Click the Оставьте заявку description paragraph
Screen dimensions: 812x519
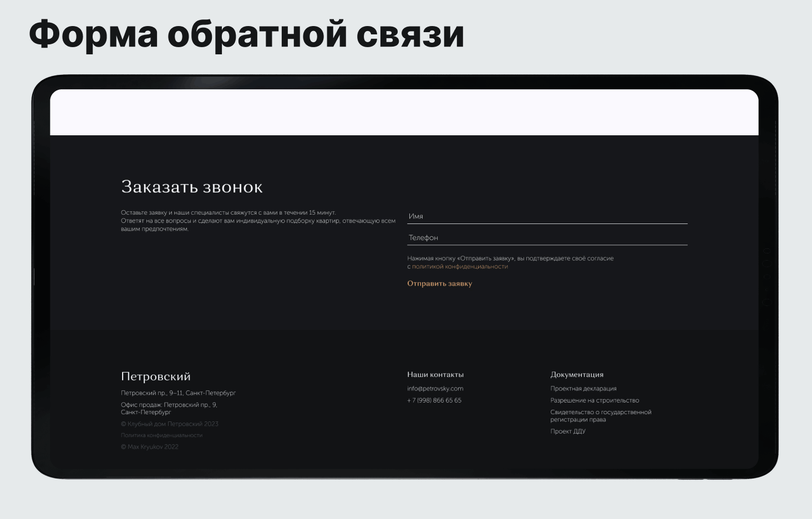pos(258,221)
